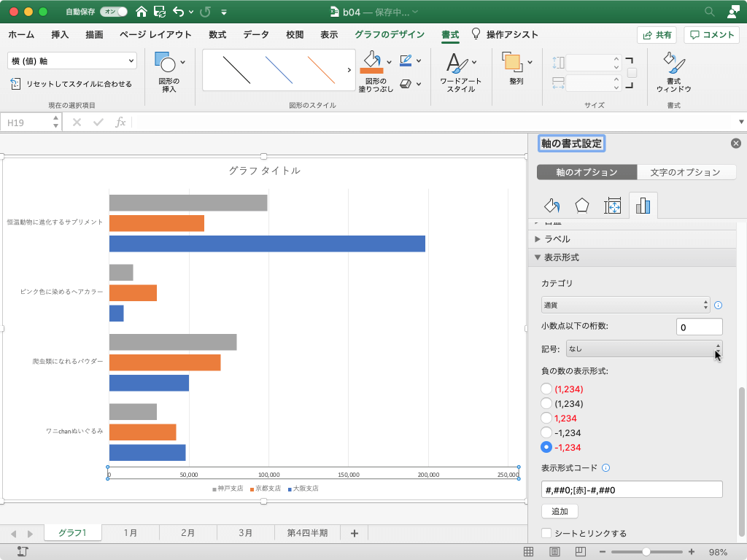This screenshot has height=560, width=747.
Task: Switch to 文字のオプション tab
Action: 686,172
